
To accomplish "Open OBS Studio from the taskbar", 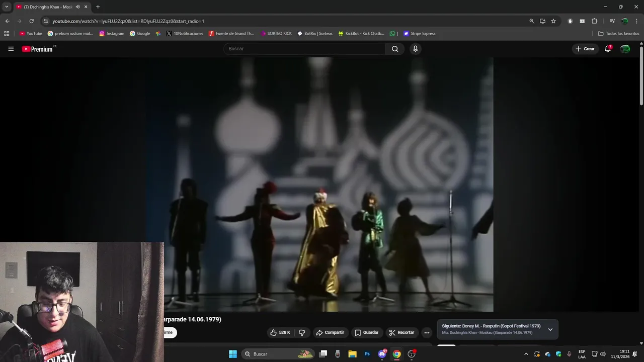I will point(412,354).
